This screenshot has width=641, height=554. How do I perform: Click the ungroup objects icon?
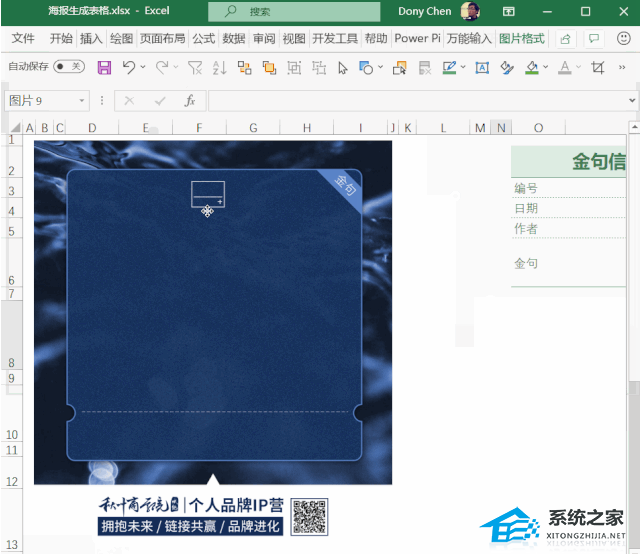click(x=319, y=67)
